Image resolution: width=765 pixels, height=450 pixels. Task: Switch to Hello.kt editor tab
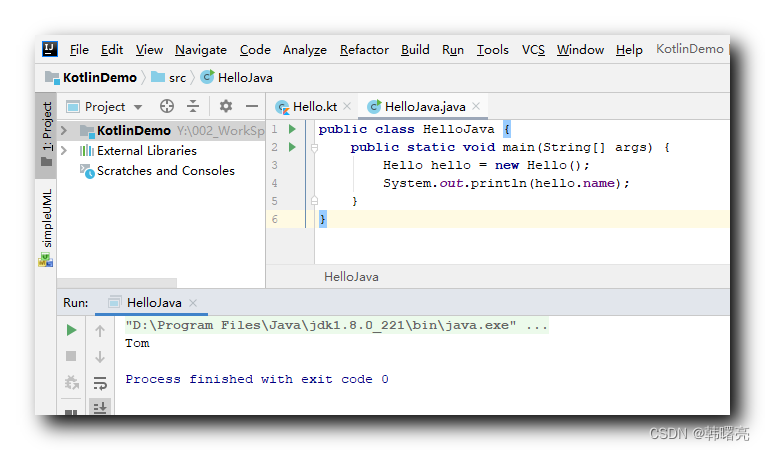[x=314, y=107]
